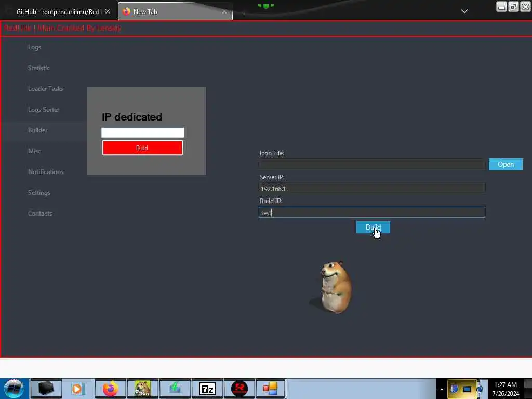
Task: Open the Statistic sidebar item
Action: [x=38, y=68]
